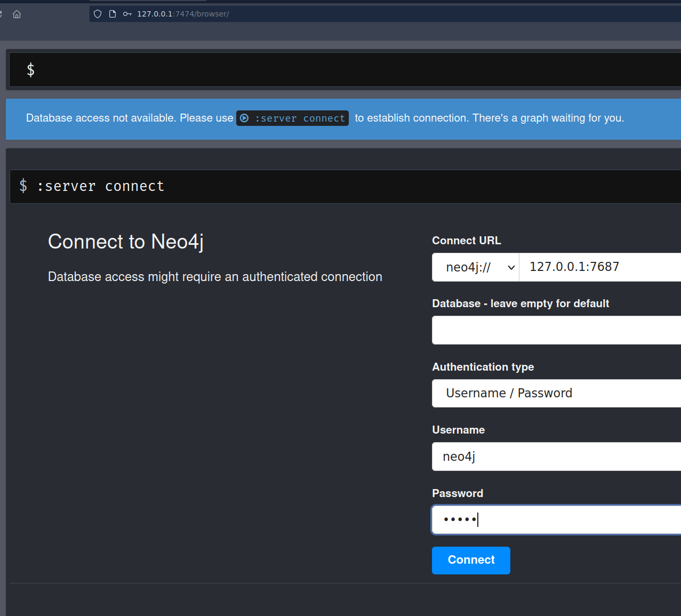Open the neo4j:// protocol dropdown

click(476, 267)
